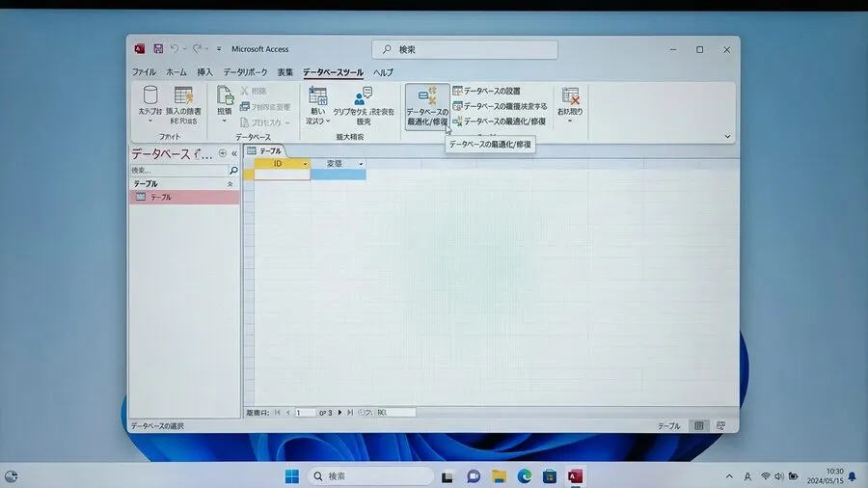Open File Explorer from taskbar
868x488 pixels.
[499, 475]
